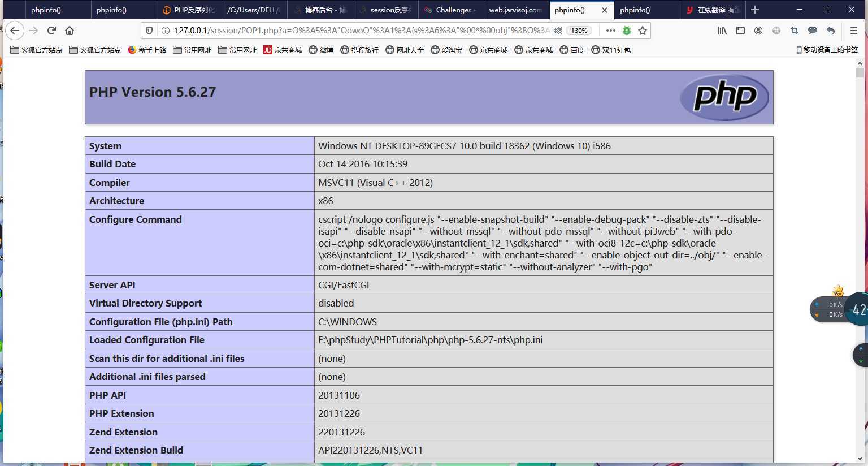Screen dimensions: 868x466
Task: Select the Build Date value Oct 14 2016
Action: click(363, 164)
